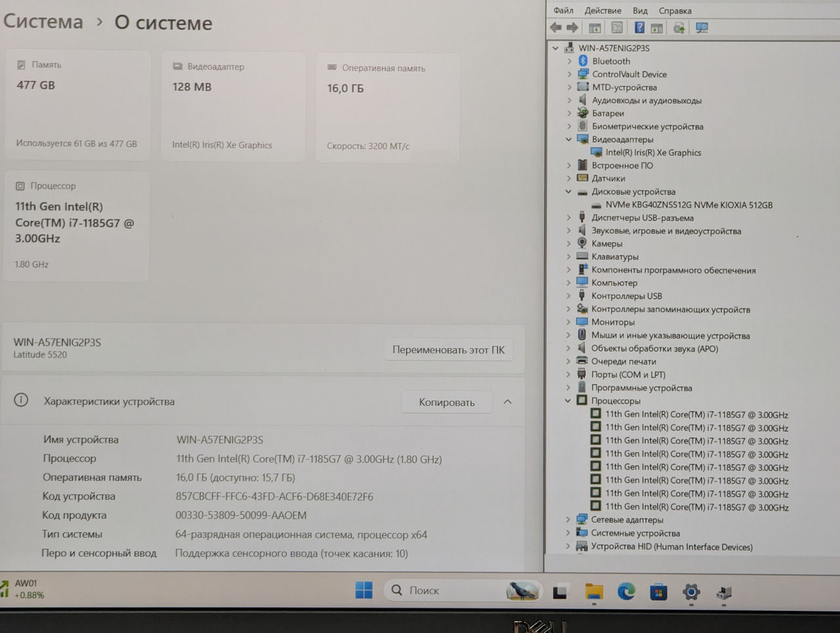Click the Переименовать этот ПК button
840x633 pixels.
(x=448, y=350)
